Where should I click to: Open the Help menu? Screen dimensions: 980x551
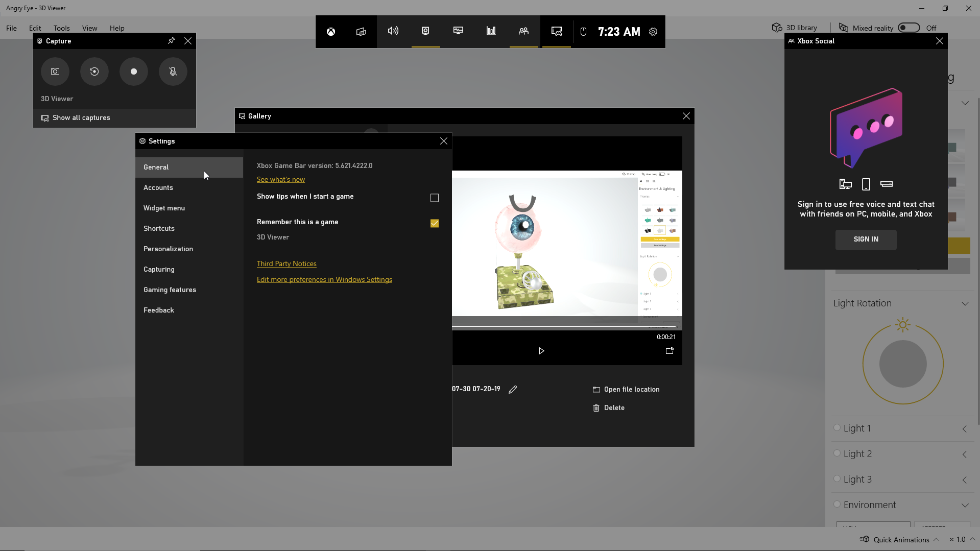pos(117,28)
